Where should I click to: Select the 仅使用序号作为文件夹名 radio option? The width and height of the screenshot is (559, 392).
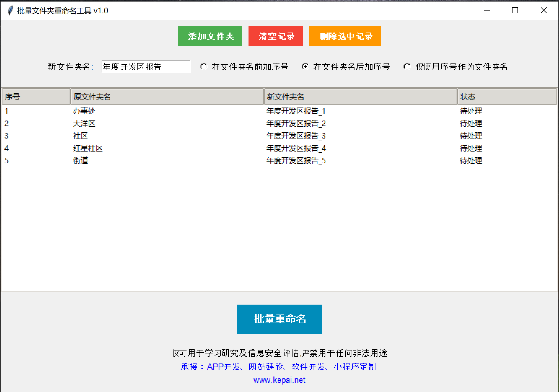(407, 67)
